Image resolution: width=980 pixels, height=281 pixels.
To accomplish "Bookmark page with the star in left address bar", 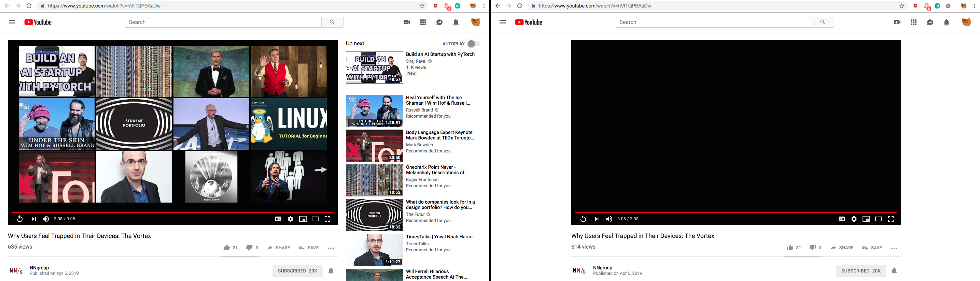I will pos(422,6).
